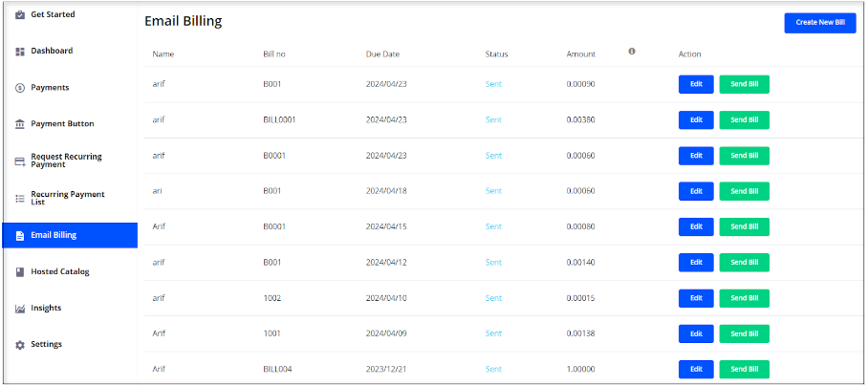Click the Amount column info icon
The height and width of the screenshot is (386, 868).
tap(632, 52)
